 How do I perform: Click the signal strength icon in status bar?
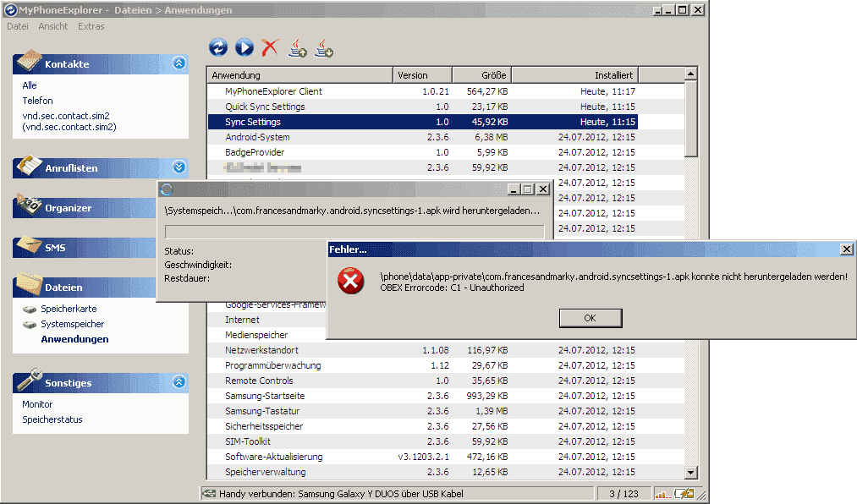tap(663, 494)
